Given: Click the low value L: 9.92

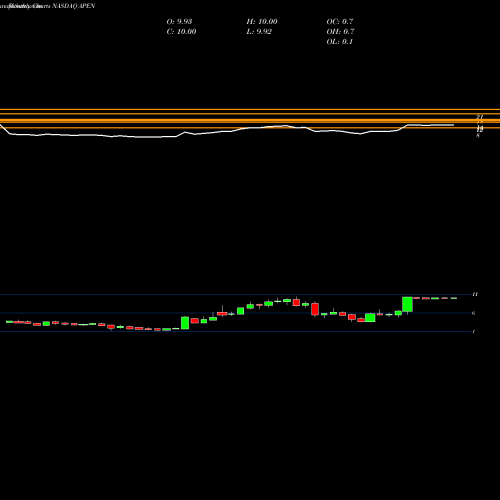Looking at the screenshot, I should (x=259, y=32).
